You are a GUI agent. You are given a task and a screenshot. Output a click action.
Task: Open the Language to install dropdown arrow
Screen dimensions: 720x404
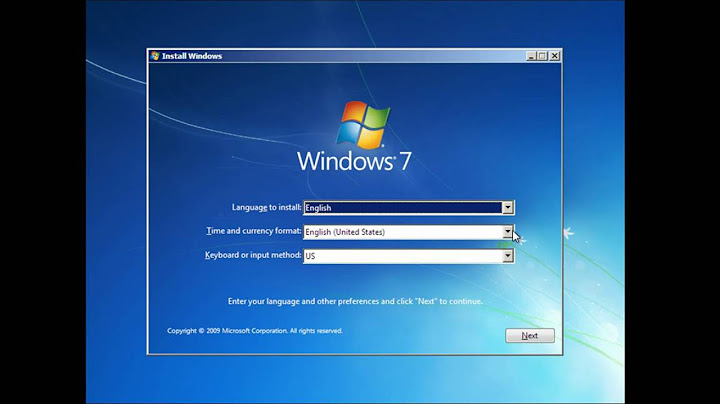point(507,208)
